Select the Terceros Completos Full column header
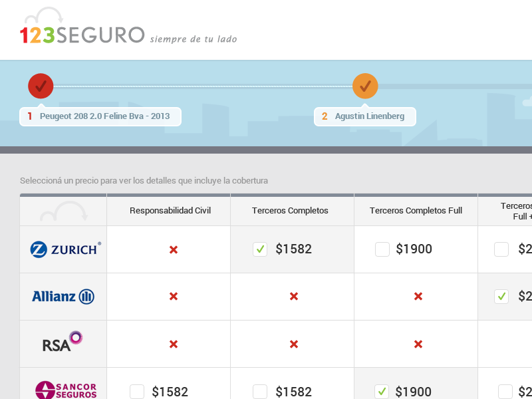This screenshot has height=399, width=532. [x=416, y=211]
